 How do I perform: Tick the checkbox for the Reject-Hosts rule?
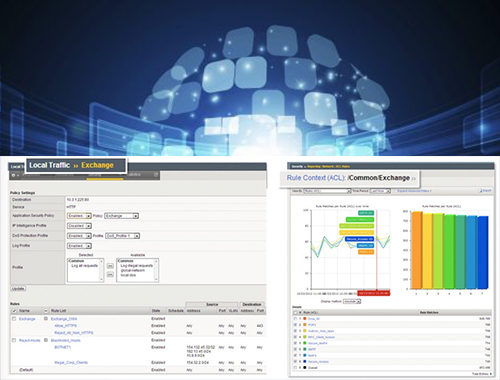[x=14, y=340]
